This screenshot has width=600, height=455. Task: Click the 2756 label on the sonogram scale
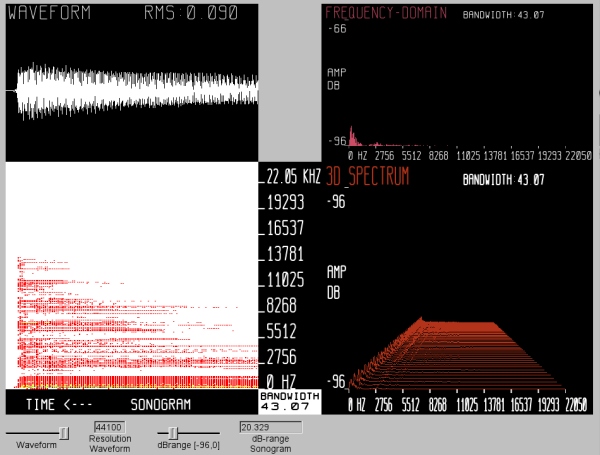tap(282, 357)
